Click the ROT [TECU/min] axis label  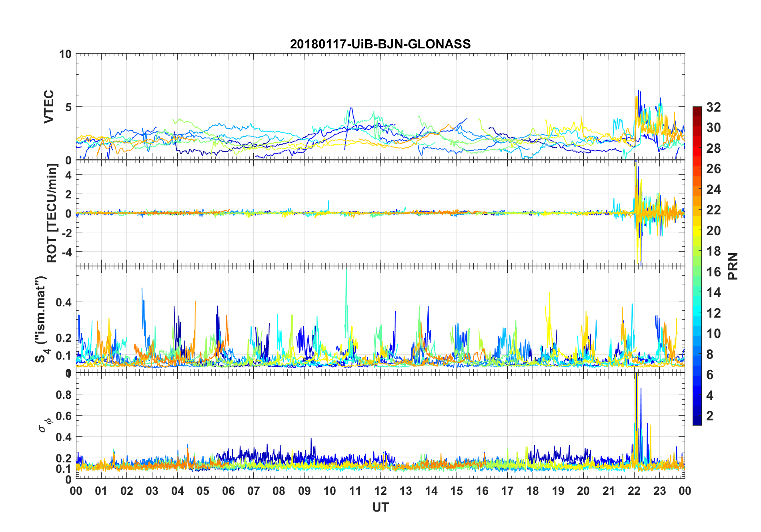click(52, 213)
